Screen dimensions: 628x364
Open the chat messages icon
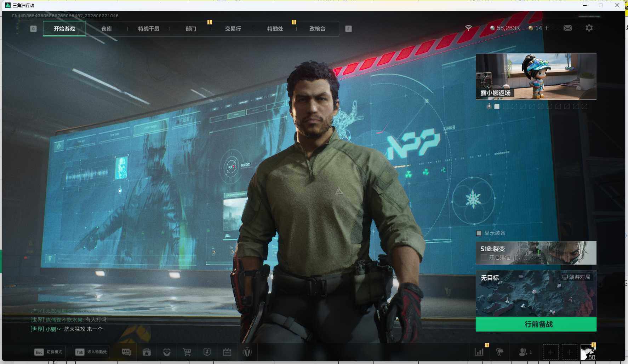[x=126, y=352]
